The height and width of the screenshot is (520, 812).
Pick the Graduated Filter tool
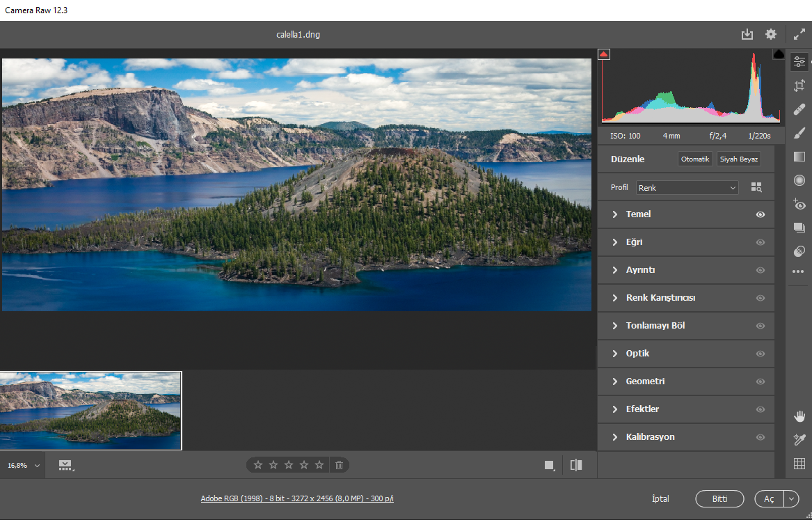[799, 157]
